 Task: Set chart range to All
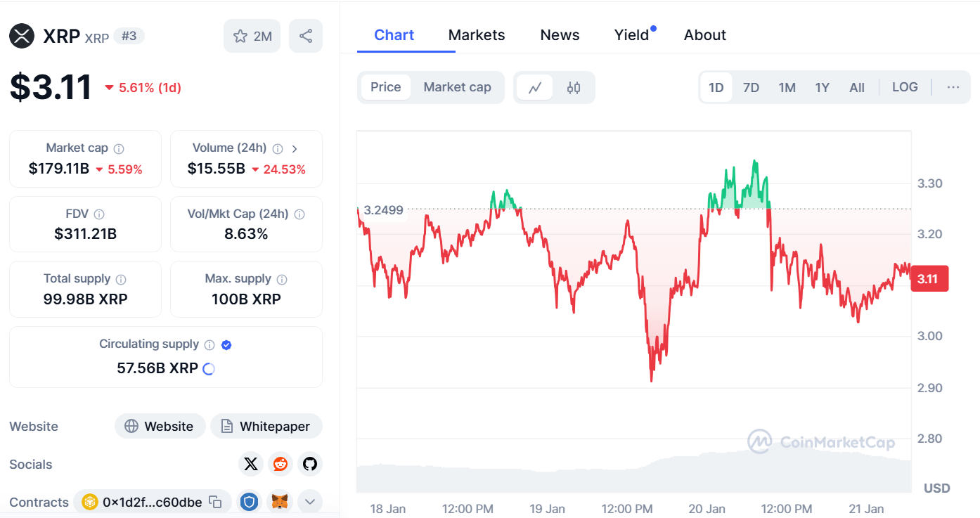[857, 88]
